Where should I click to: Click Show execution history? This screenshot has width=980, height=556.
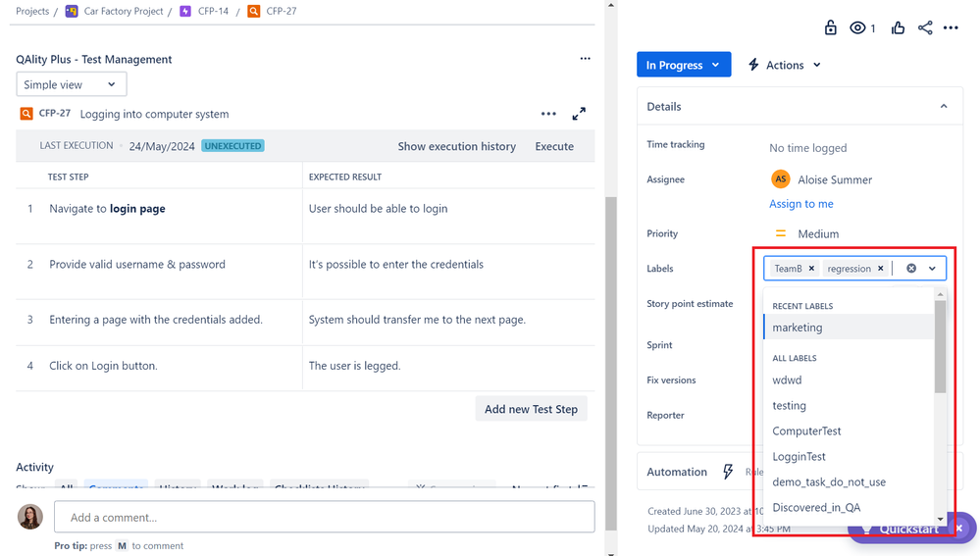point(457,146)
